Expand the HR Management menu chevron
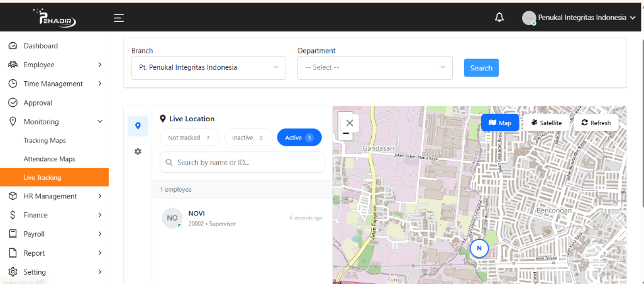The image size is (644, 284). coord(100,196)
